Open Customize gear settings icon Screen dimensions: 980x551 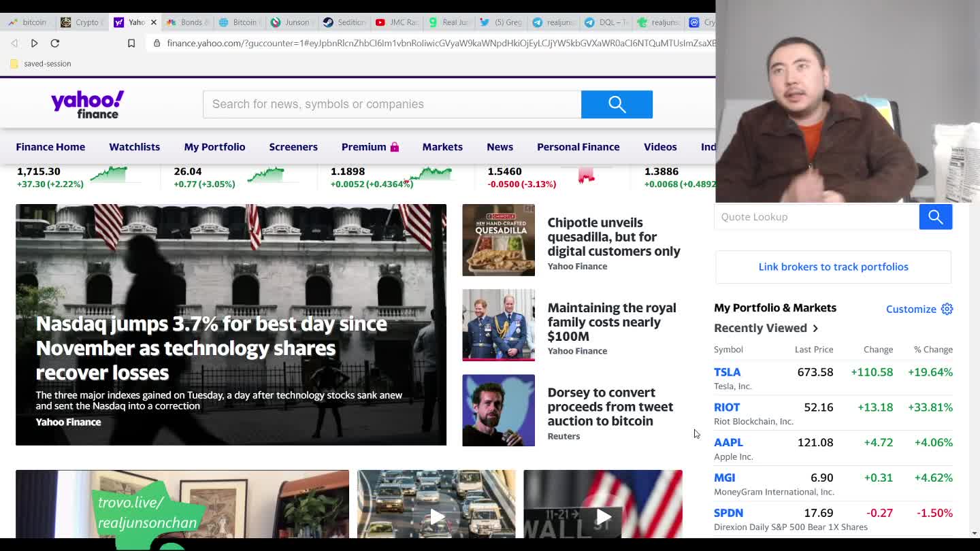947,309
